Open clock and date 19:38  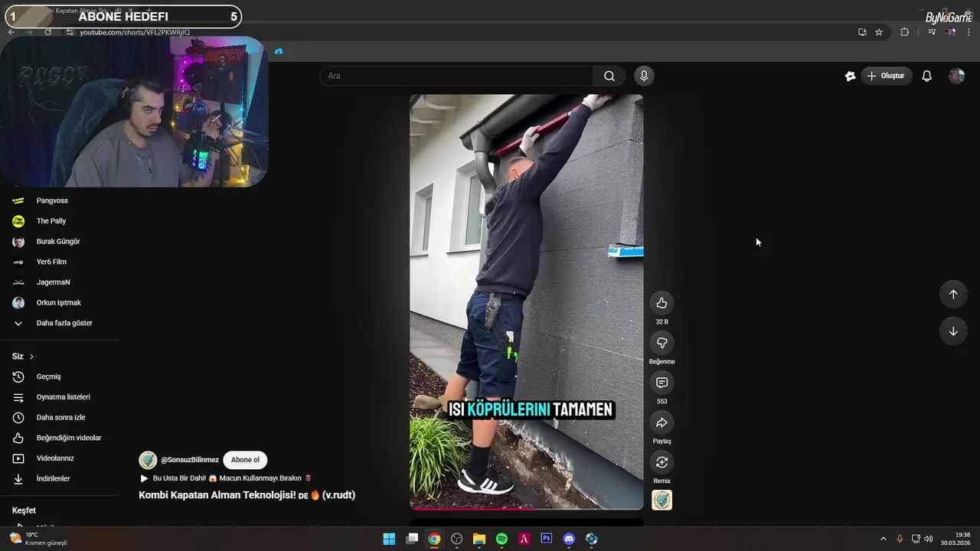tap(957, 539)
